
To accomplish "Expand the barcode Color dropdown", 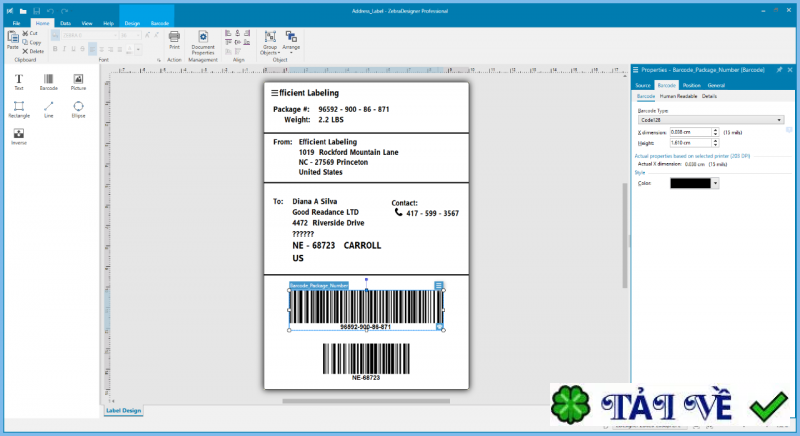I will pyautogui.click(x=715, y=183).
